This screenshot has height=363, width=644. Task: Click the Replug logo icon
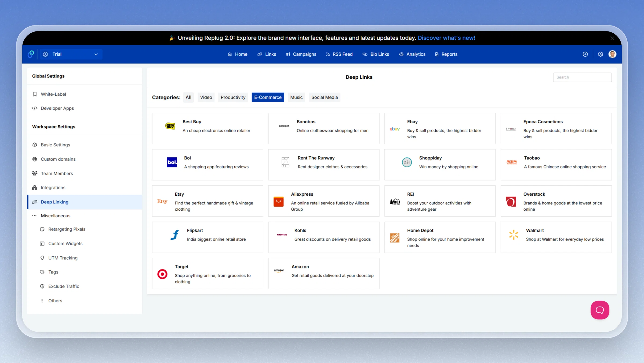(x=31, y=54)
